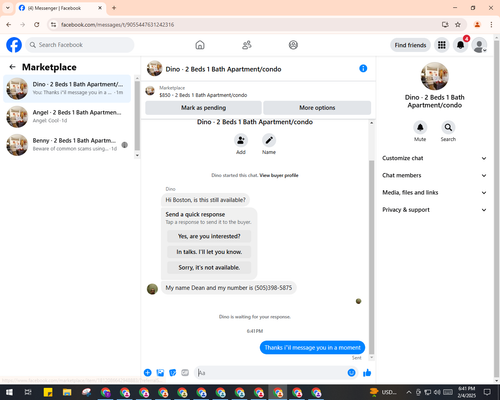Open Chrome profile icon

point(477,25)
